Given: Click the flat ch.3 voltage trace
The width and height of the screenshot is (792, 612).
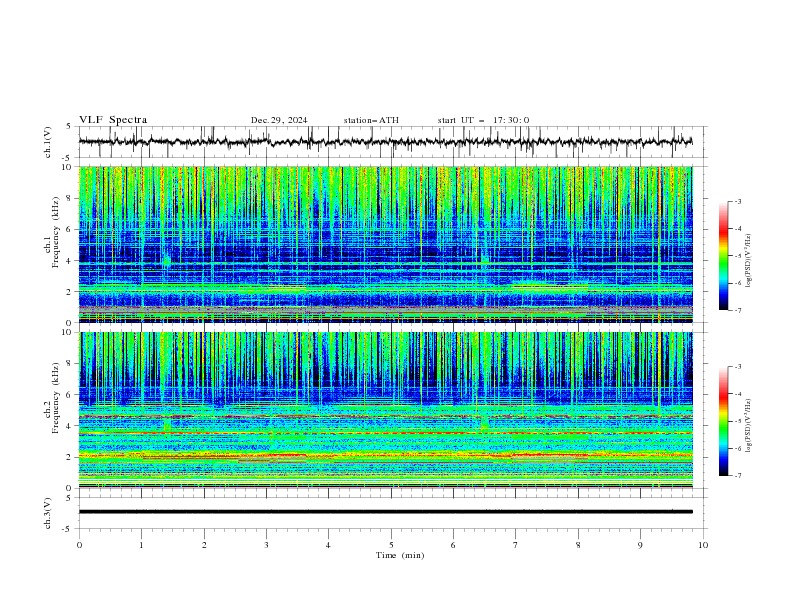Looking at the screenshot, I should click(385, 512).
